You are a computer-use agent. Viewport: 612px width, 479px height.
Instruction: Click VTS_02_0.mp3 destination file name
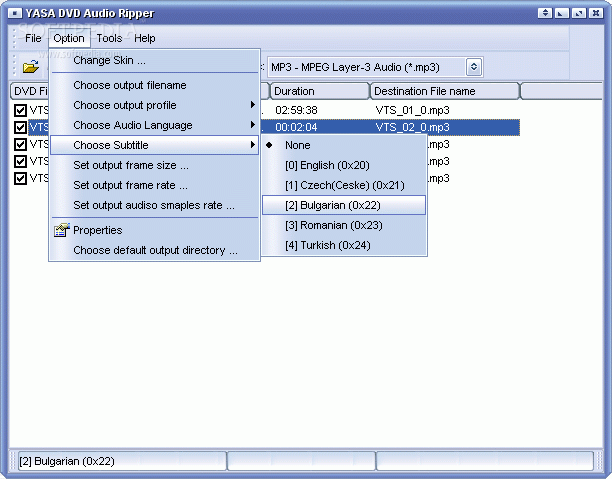(x=413, y=127)
